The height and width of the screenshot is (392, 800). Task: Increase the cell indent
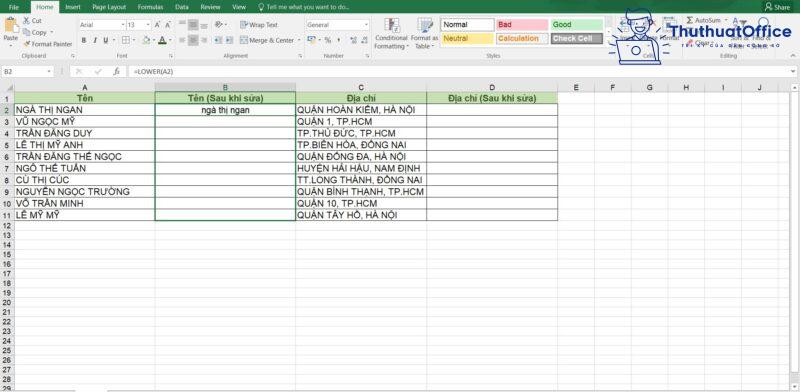(x=229, y=40)
